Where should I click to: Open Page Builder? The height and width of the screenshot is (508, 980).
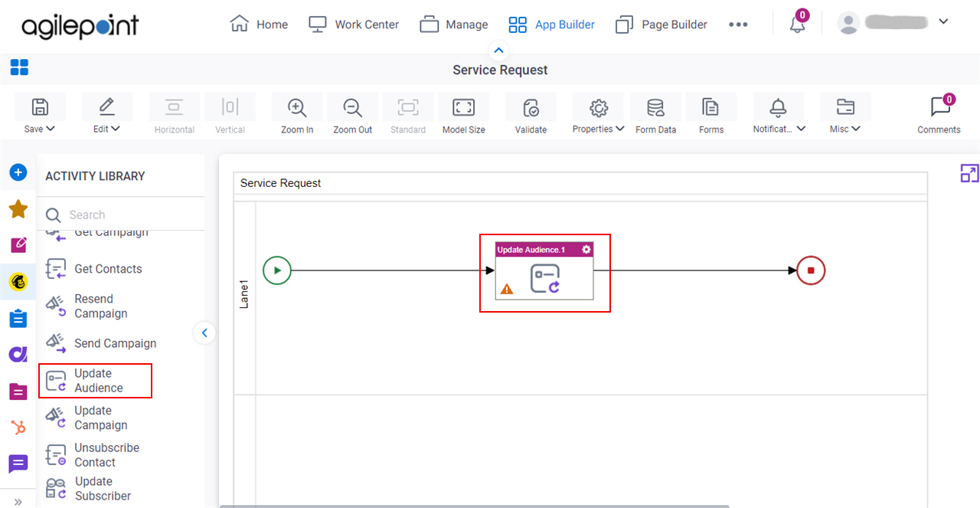661,25
